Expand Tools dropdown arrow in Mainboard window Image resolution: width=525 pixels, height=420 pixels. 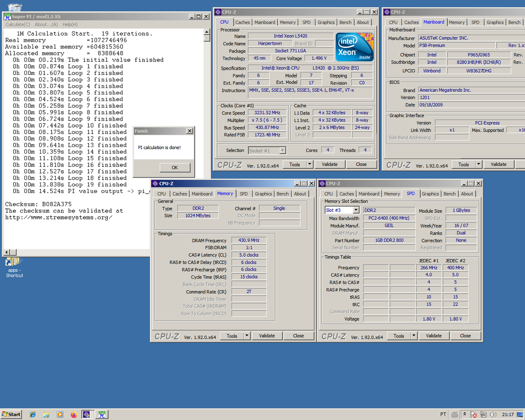click(x=479, y=164)
